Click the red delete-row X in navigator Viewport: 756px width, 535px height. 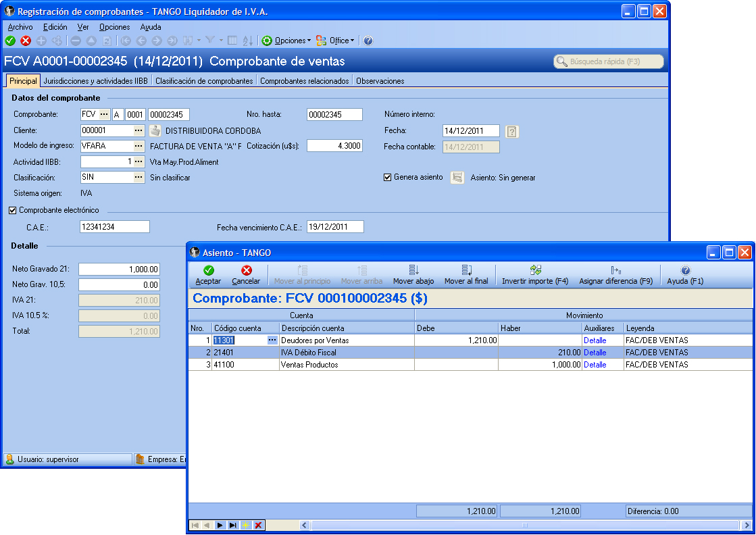pos(259,526)
